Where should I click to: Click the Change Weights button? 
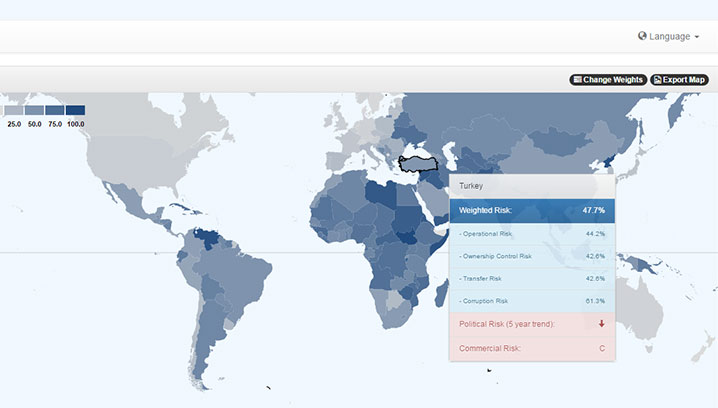(607, 79)
